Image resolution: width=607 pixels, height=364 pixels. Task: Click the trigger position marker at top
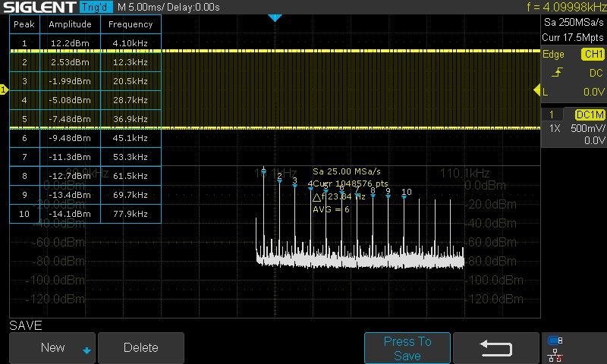coord(275,17)
